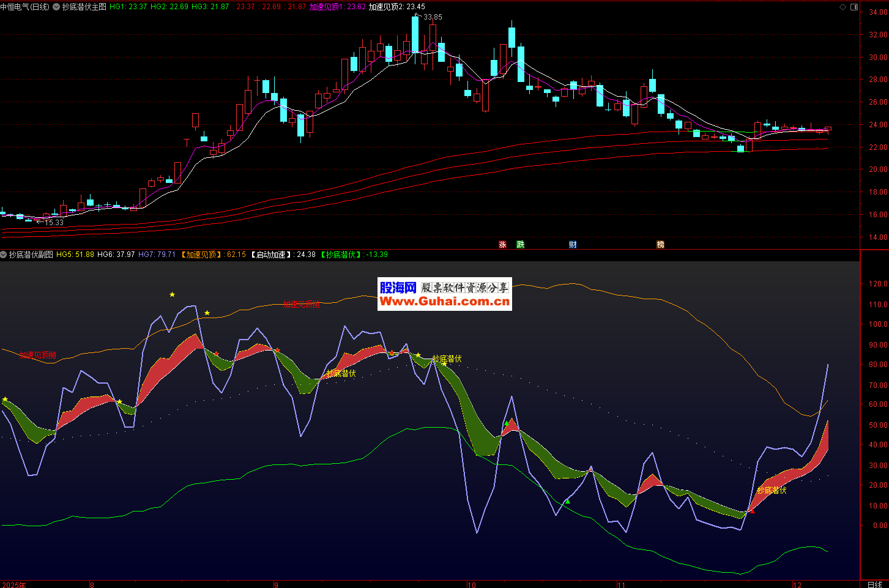
Task: Click the blue 财 event marker
Action: pyautogui.click(x=573, y=245)
